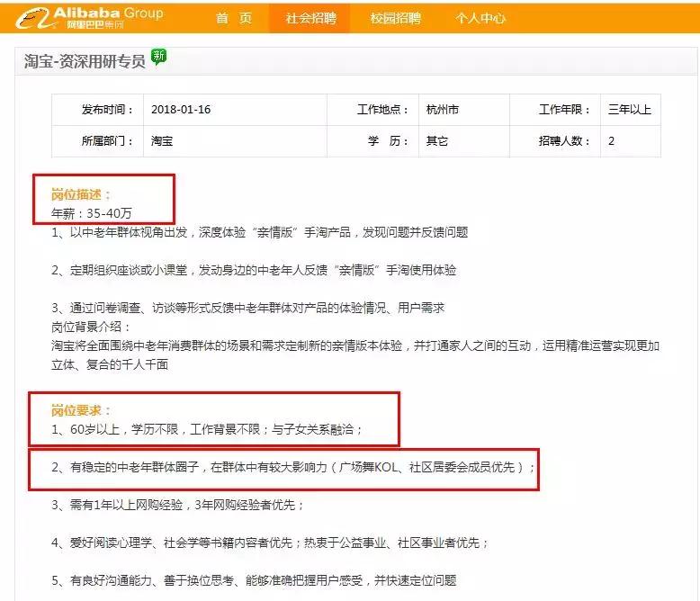This screenshot has height=601, width=700.
Task: Click the line 立体、复合的千人千面
Action: coord(110,364)
